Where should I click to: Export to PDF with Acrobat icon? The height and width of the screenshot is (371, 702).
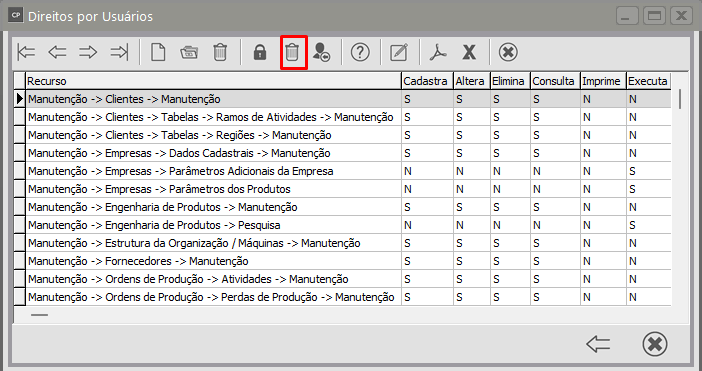[x=438, y=52]
